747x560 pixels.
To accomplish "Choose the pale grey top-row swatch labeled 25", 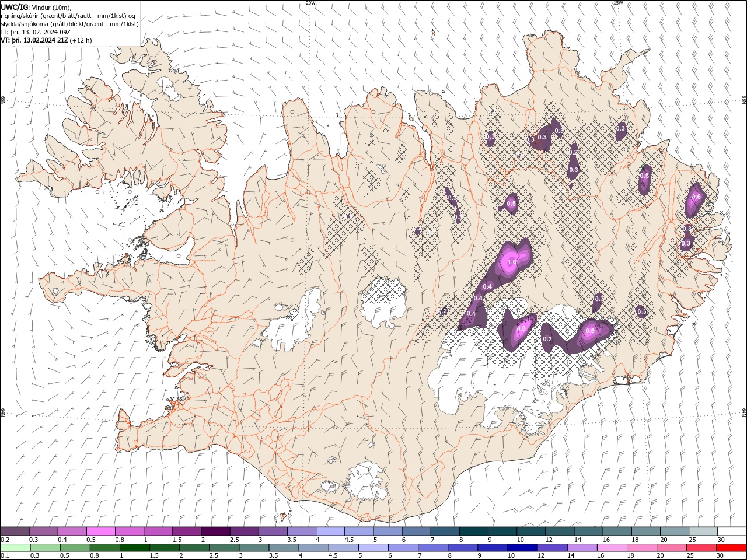I will [x=703, y=531].
